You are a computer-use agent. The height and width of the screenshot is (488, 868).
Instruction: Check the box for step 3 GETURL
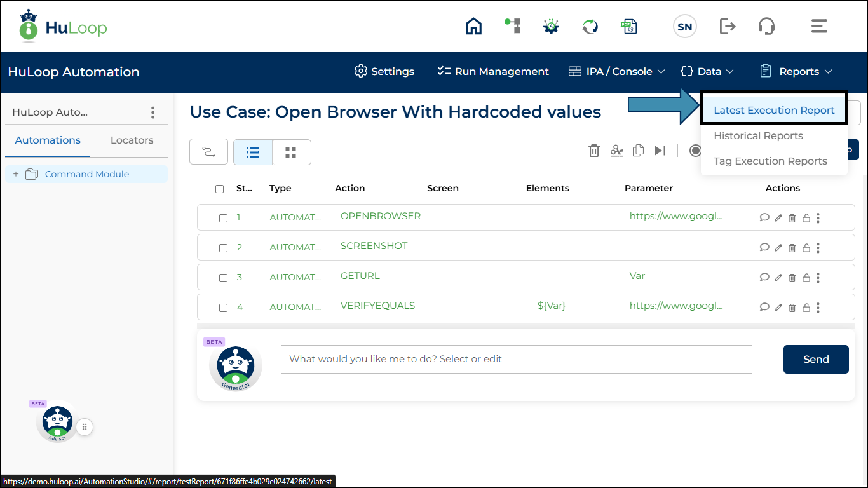pyautogui.click(x=223, y=278)
